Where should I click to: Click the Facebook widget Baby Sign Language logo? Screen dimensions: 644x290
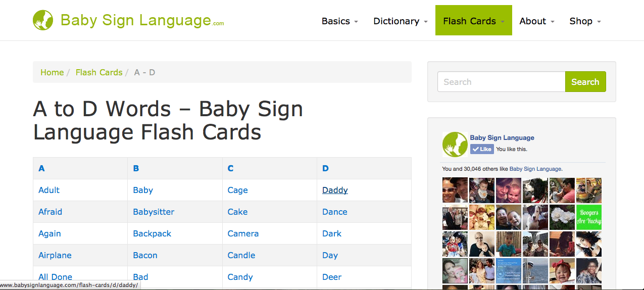[x=455, y=144]
